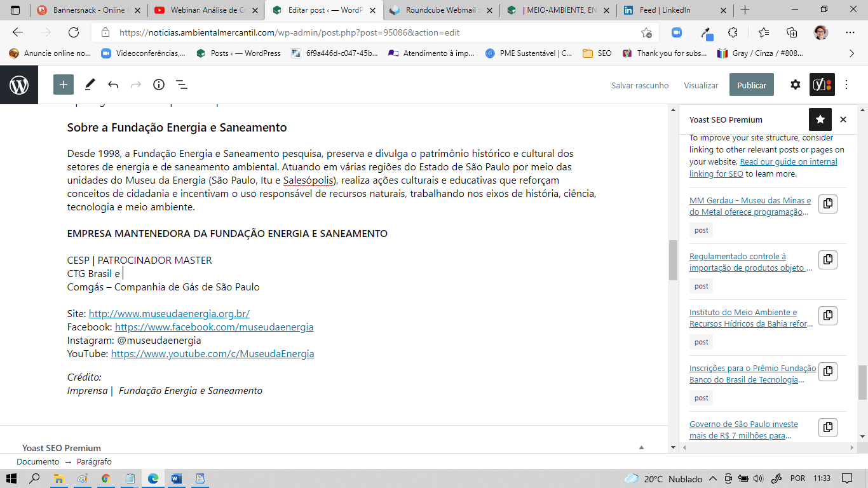Close the Yoast SEO Premium sidebar

[x=843, y=119]
